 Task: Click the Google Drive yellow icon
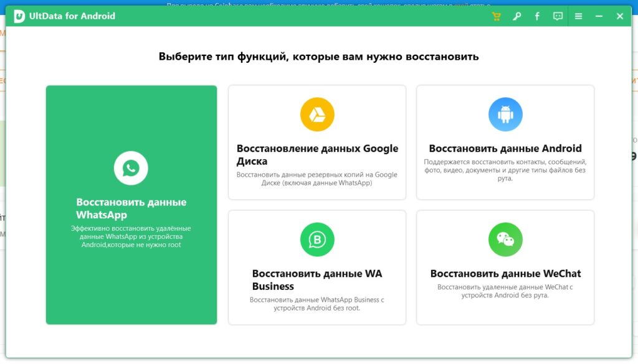(317, 114)
